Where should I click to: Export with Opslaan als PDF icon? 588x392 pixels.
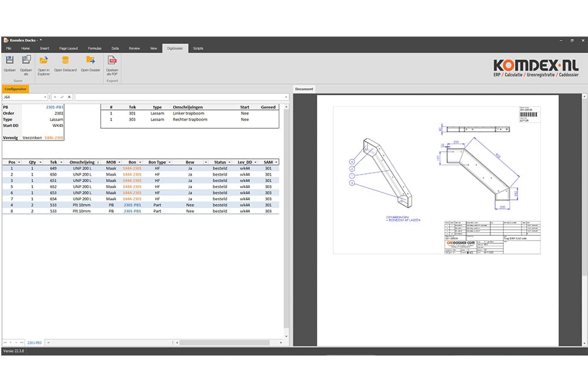112,59
